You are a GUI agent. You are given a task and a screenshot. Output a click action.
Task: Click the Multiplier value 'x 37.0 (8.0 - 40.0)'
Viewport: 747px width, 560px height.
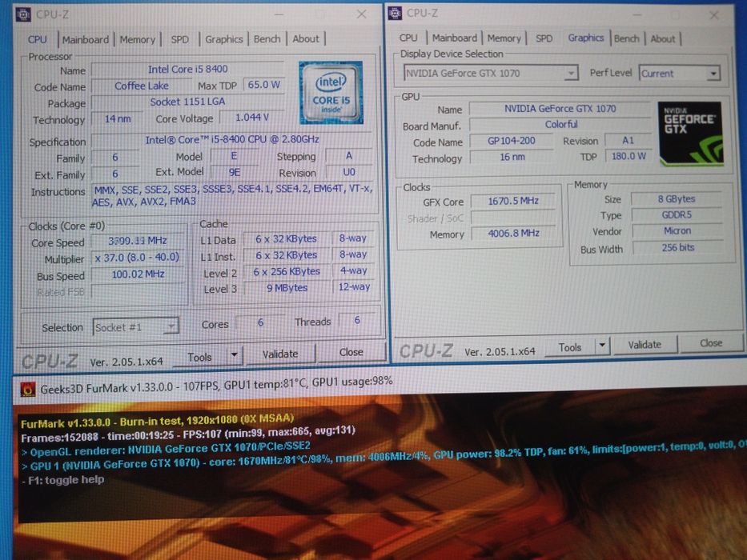click(x=137, y=258)
